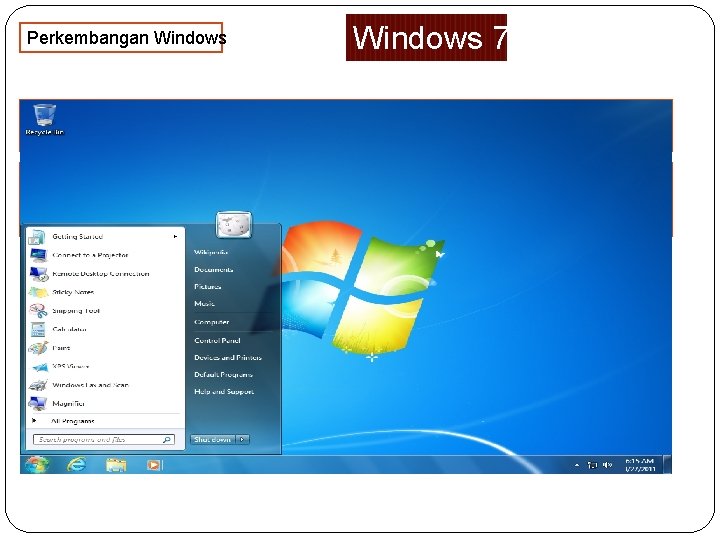
Task: Click the Paint icon
Action: click(38, 348)
